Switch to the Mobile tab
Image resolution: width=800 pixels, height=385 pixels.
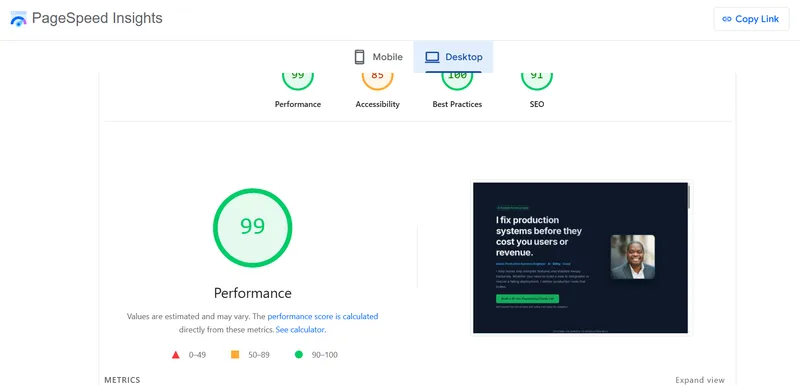tap(379, 57)
